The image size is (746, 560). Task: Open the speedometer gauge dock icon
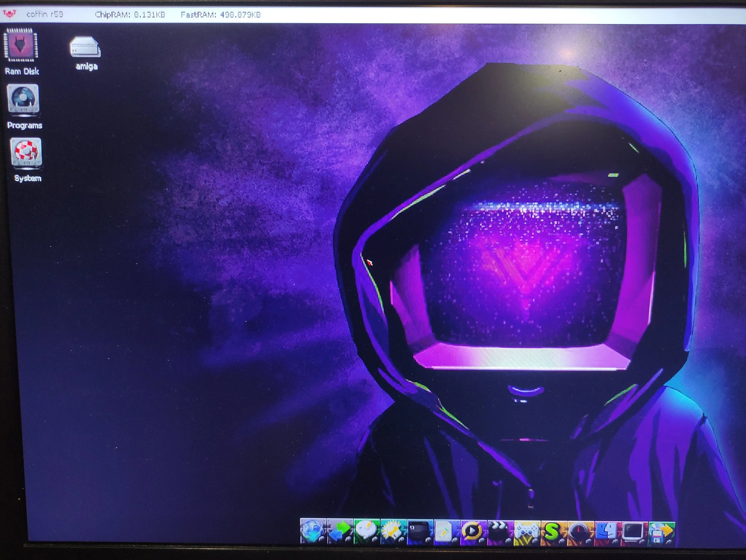click(x=581, y=531)
